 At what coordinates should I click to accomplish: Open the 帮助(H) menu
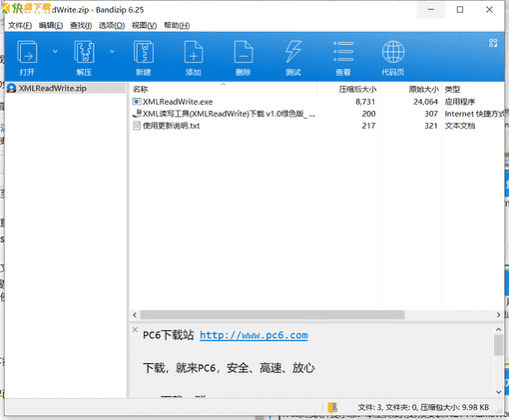(x=177, y=25)
